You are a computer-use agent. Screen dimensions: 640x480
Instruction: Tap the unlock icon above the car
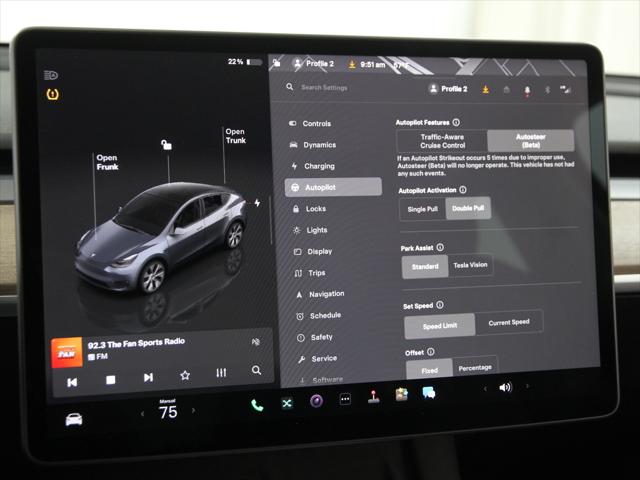coord(166,144)
